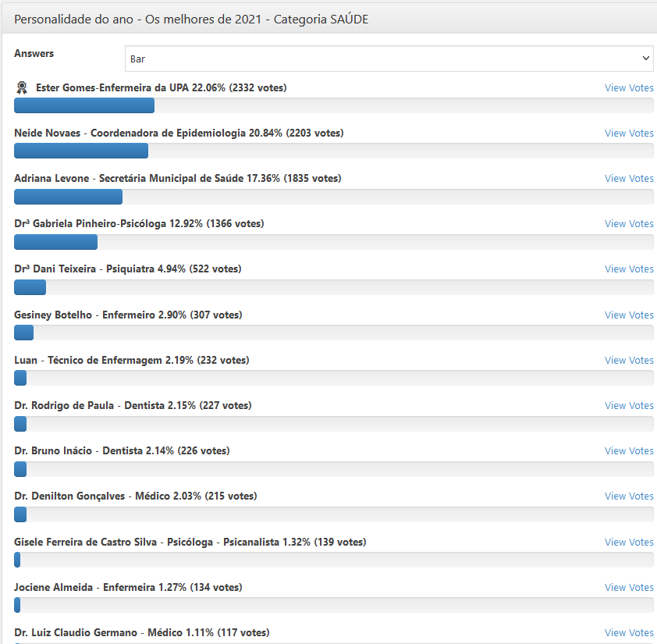Screen dimensions: 657x644
Task: Click the Answers label
Action: click(x=34, y=53)
